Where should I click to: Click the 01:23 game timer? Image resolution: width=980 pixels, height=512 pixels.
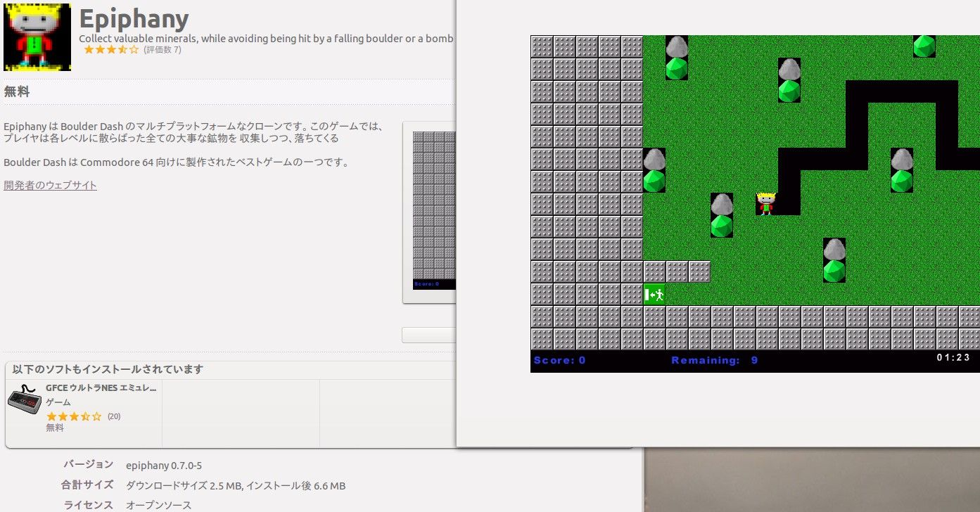[x=953, y=357]
